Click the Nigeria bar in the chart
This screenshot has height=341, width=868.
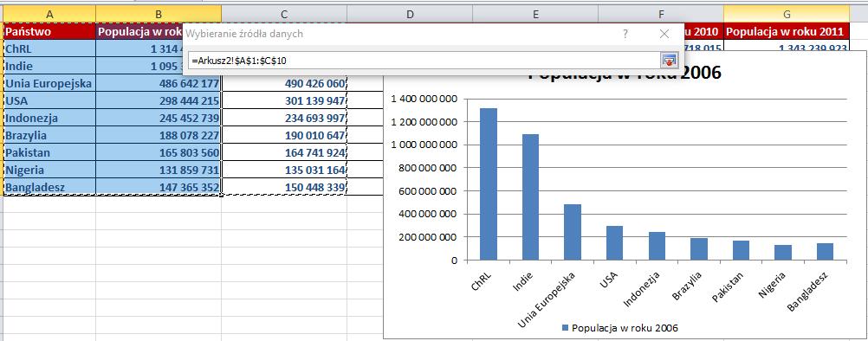coord(783,253)
